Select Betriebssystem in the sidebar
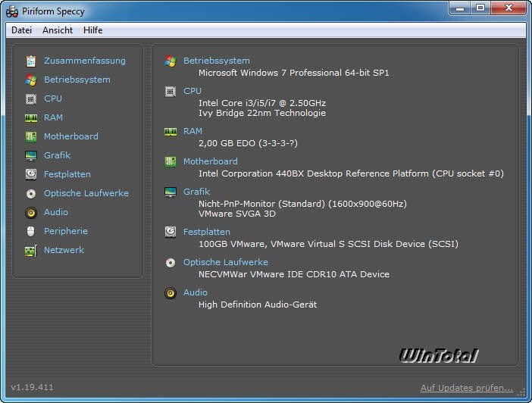 (x=77, y=80)
